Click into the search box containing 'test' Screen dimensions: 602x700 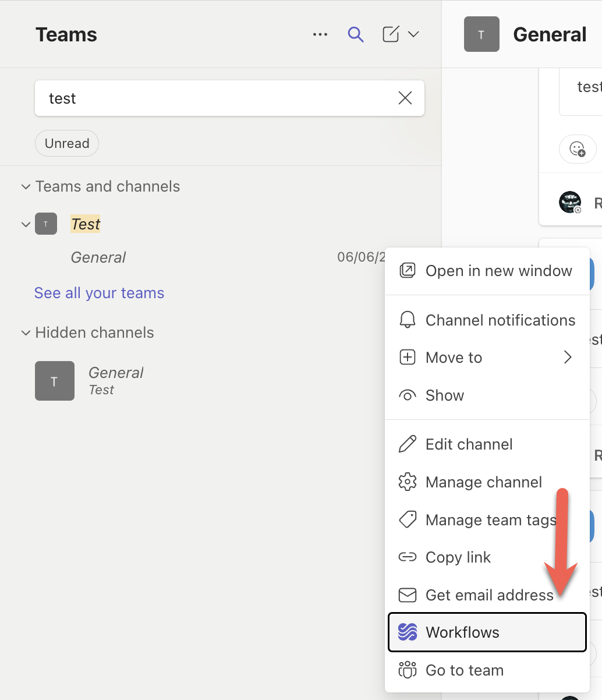point(229,98)
